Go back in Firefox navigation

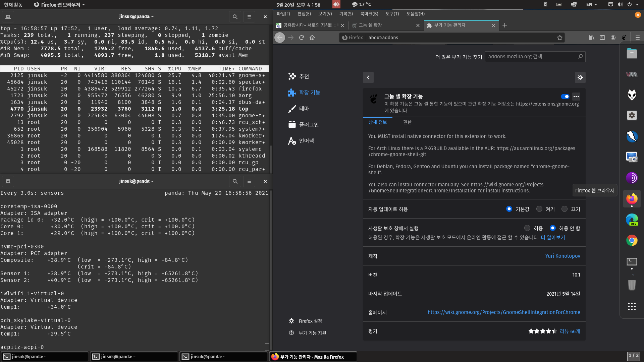pyautogui.click(x=280, y=38)
